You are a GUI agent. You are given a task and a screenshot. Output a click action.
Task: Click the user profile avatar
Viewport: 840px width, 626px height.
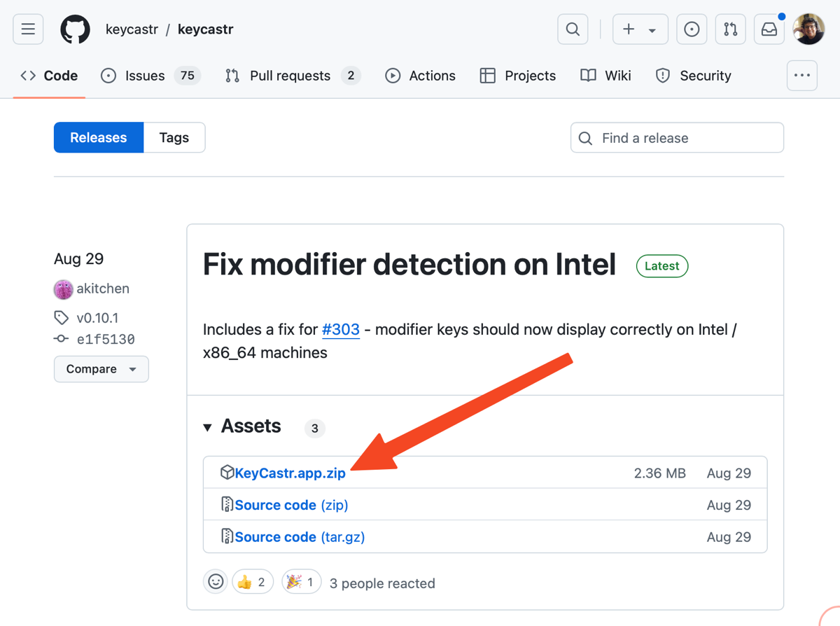click(808, 29)
